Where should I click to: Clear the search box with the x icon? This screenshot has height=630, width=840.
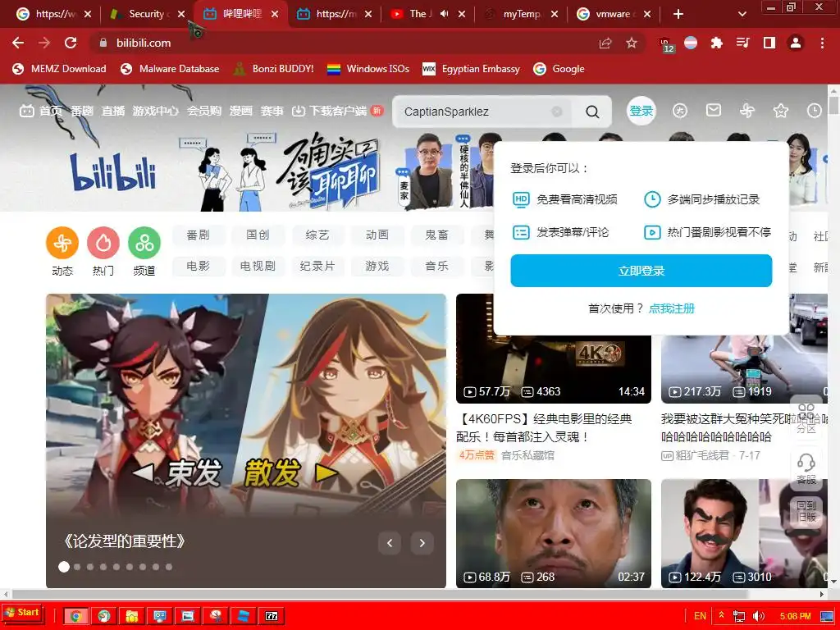(557, 112)
